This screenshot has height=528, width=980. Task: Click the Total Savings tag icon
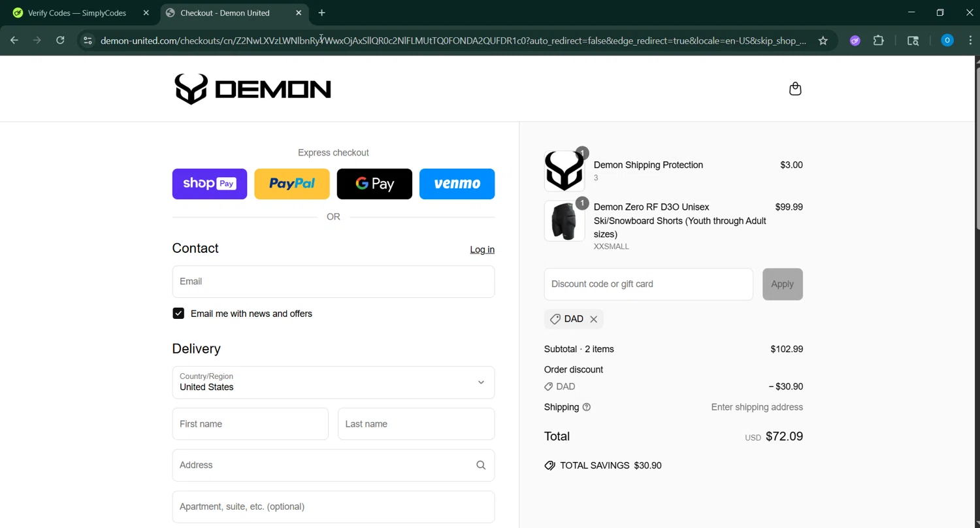click(x=550, y=466)
